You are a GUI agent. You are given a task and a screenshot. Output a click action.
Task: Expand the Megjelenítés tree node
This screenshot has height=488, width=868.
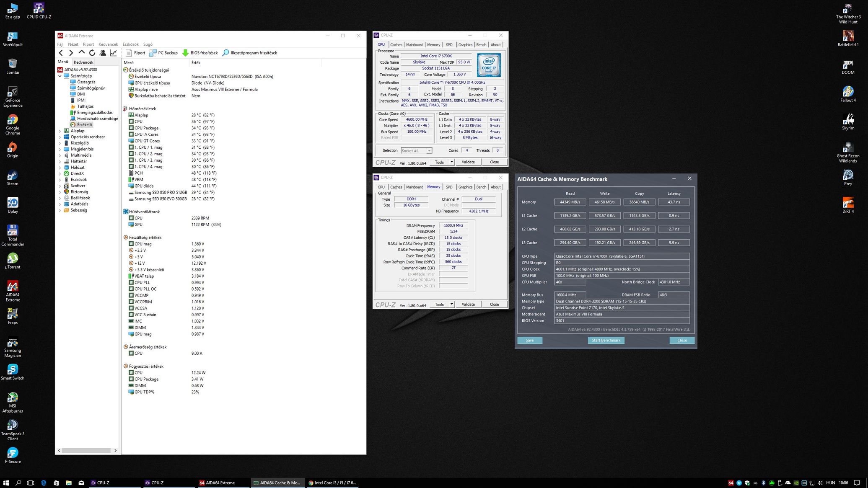pyautogui.click(x=60, y=149)
